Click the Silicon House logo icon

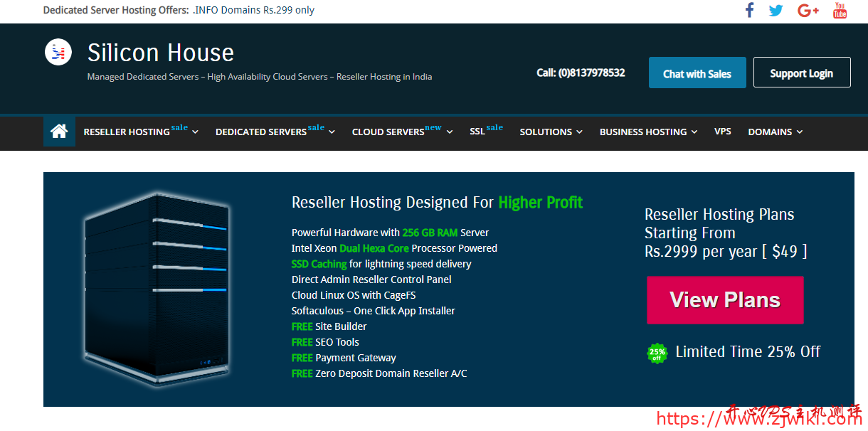[58, 52]
